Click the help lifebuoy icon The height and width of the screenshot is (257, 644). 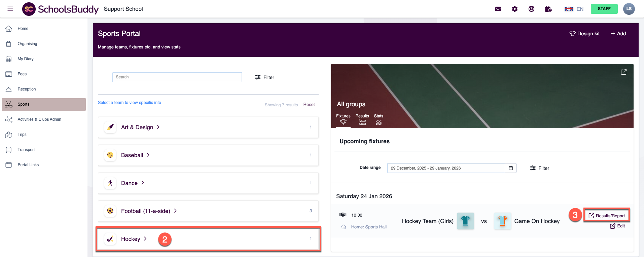[x=531, y=9]
